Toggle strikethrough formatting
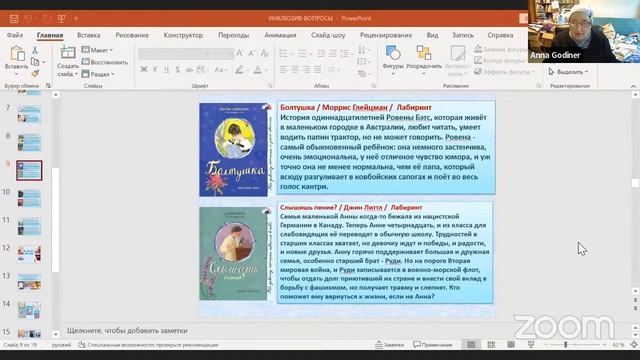 click(189, 70)
